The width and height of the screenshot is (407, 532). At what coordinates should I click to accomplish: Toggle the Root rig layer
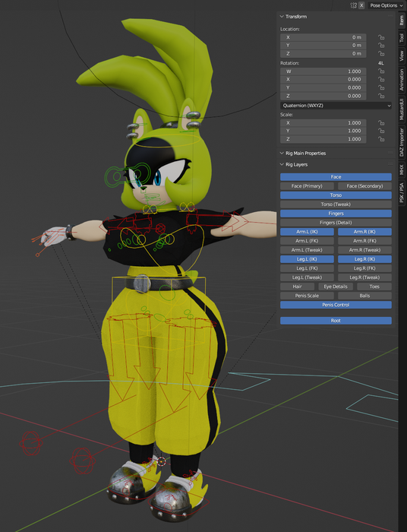pyautogui.click(x=336, y=321)
